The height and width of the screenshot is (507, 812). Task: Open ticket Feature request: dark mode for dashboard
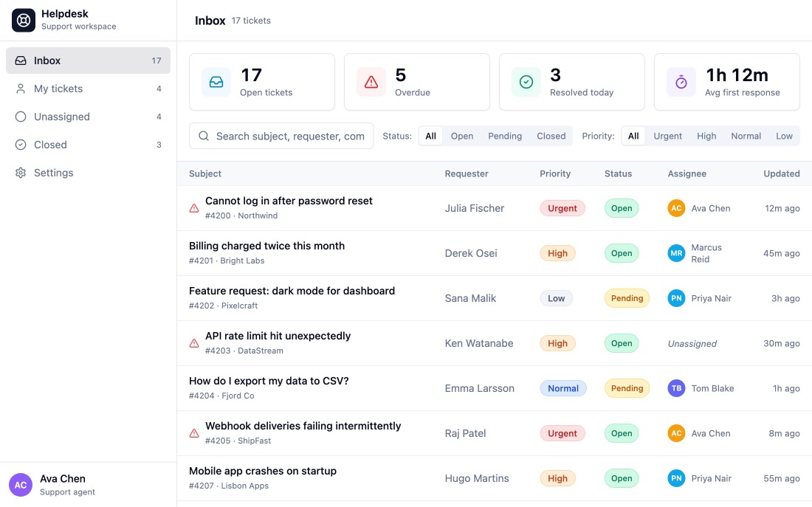[x=292, y=291]
